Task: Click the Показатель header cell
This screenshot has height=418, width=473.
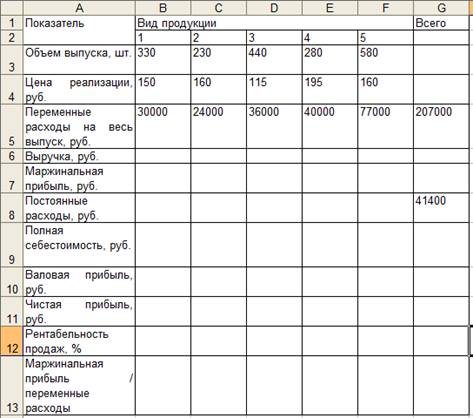Action: 79,30
